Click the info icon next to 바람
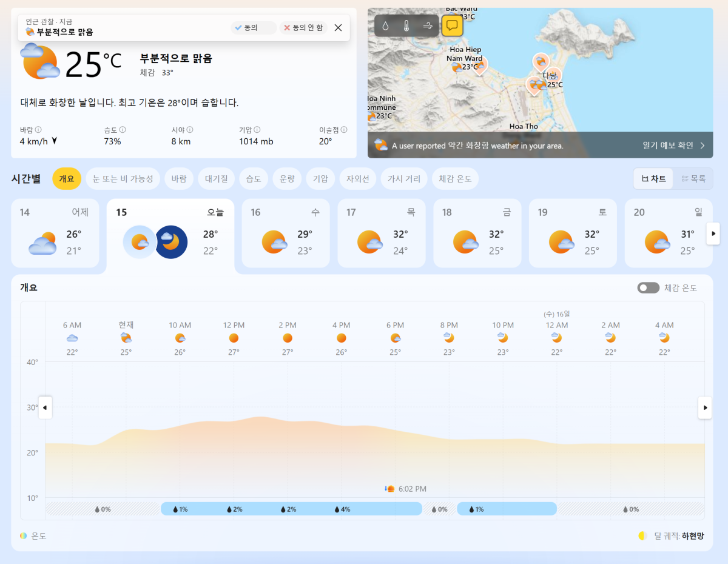Viewport: 728px width, 564px height. (38, 130)
